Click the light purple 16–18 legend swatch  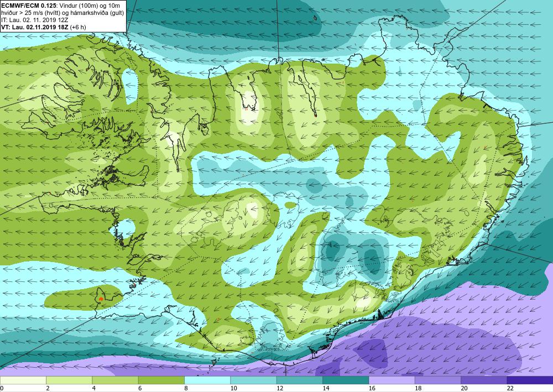392,380
